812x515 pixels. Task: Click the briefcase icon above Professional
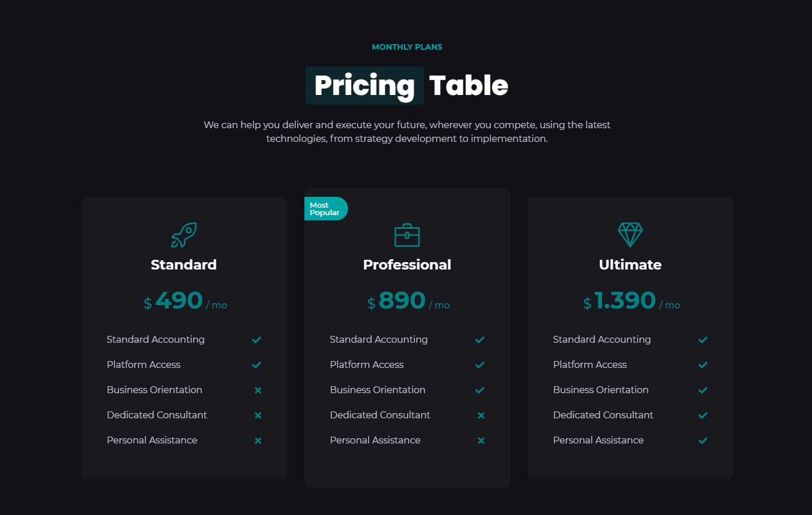[x=407, y=235]
